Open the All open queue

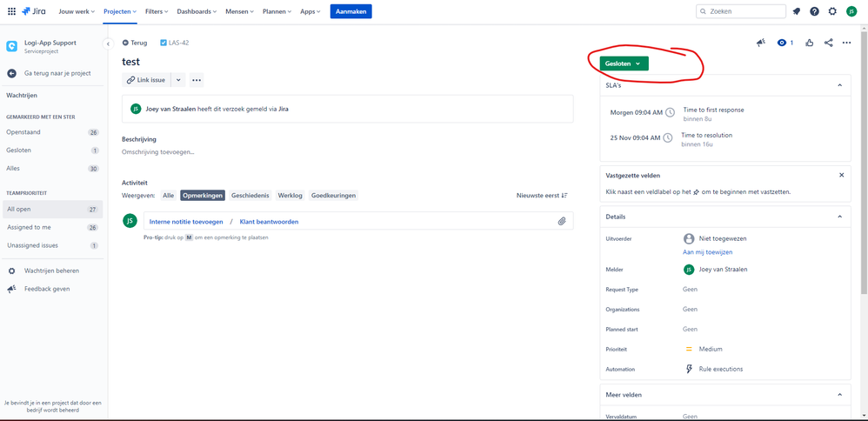point(52,210)
